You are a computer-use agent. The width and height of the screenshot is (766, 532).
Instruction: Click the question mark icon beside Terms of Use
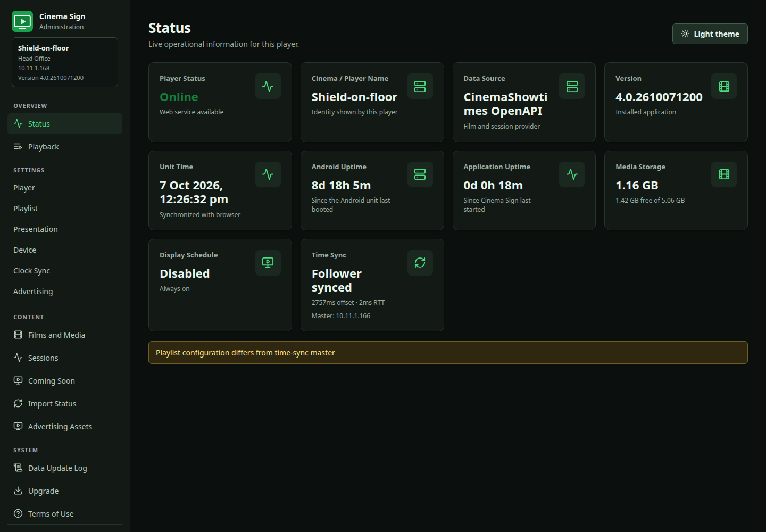(18, 514)
